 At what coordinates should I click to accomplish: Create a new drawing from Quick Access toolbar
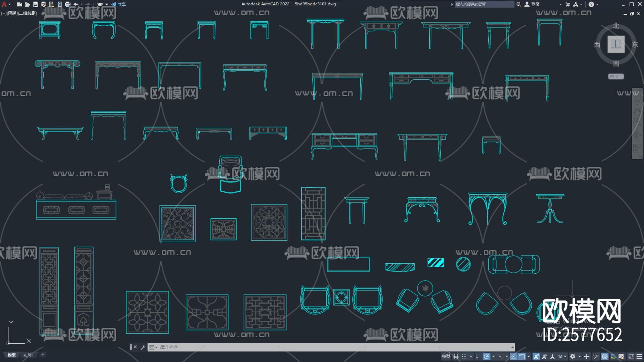[19, 4]
